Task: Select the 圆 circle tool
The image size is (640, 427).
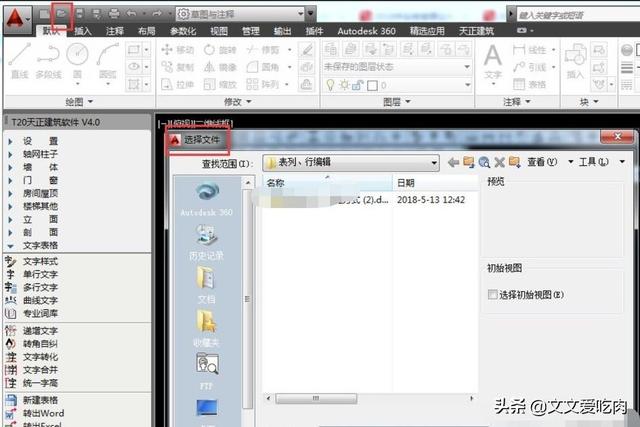Action: click(78, 60)
